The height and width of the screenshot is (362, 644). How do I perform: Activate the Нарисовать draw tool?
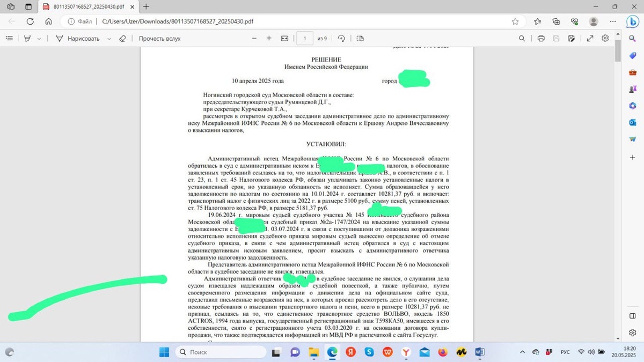tap(78, 39)
